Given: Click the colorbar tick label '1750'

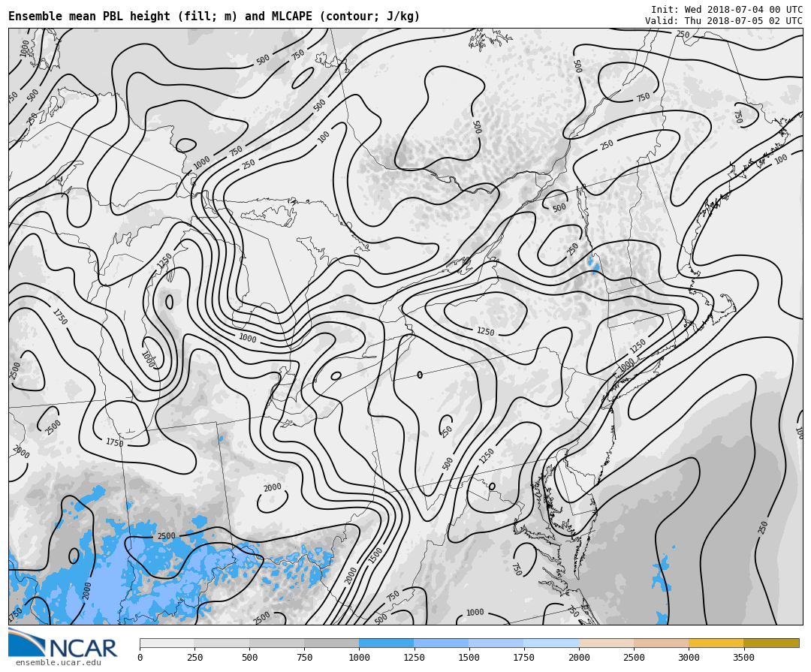Looking at the screenshot, I should coord(524,658).
